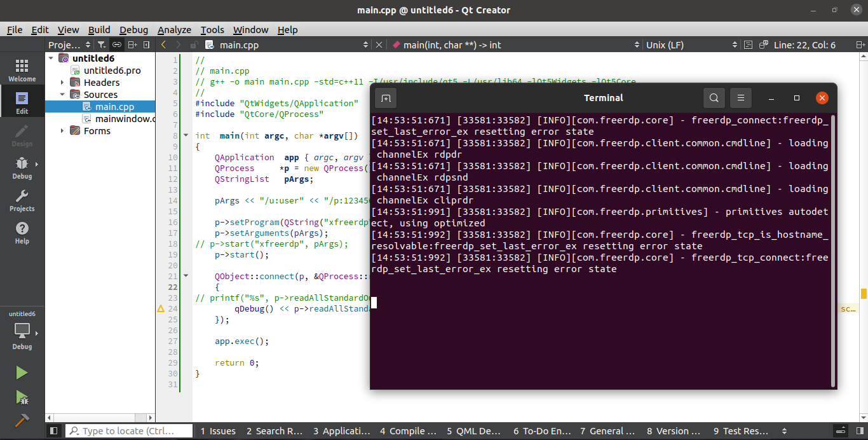Switch to Debug mode in sidebar
Image resolution: width=868 pixels, height=440 pixels.
22,168
